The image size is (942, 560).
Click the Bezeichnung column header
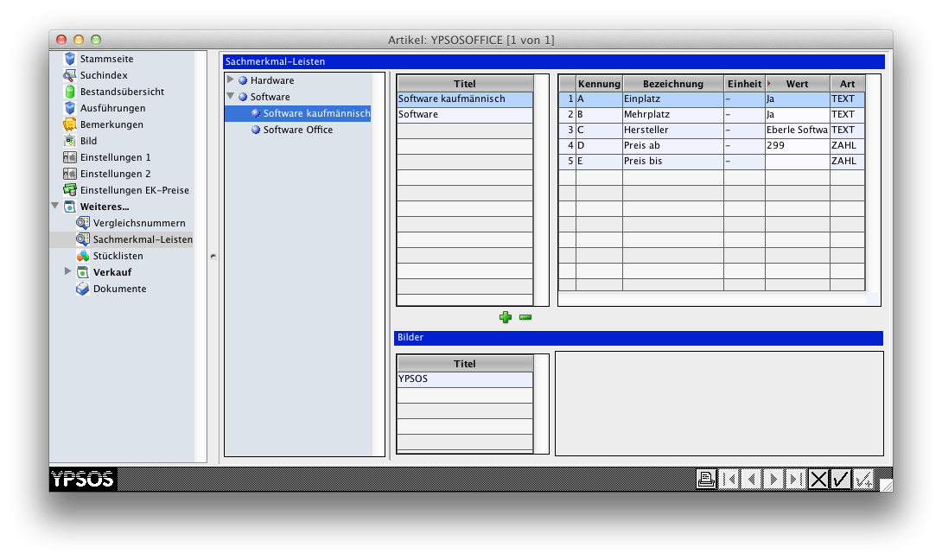click(672, 84)
